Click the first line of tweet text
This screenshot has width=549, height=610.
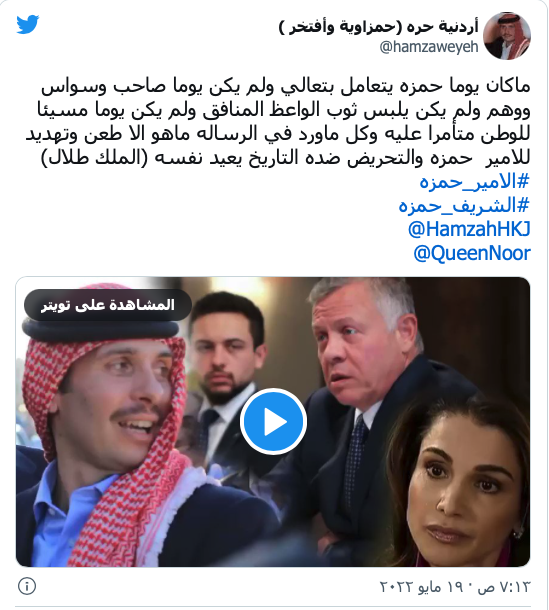point(286,87)
